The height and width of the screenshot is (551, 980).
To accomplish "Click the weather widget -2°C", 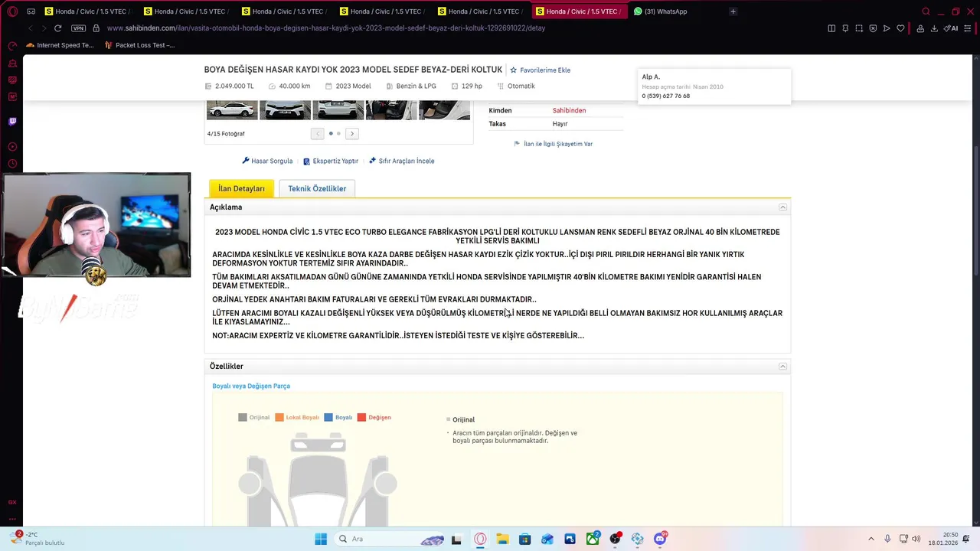I will [x=37, y=539].
